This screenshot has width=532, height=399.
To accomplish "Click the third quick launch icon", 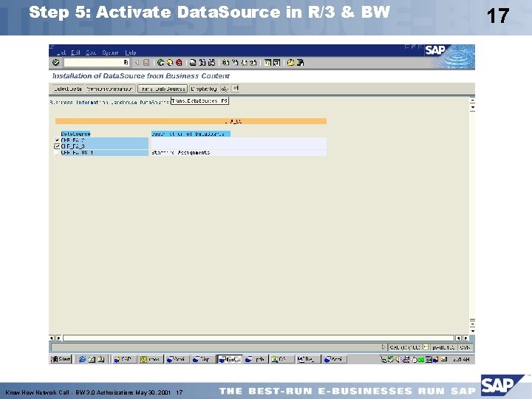I will pos(100,359).
